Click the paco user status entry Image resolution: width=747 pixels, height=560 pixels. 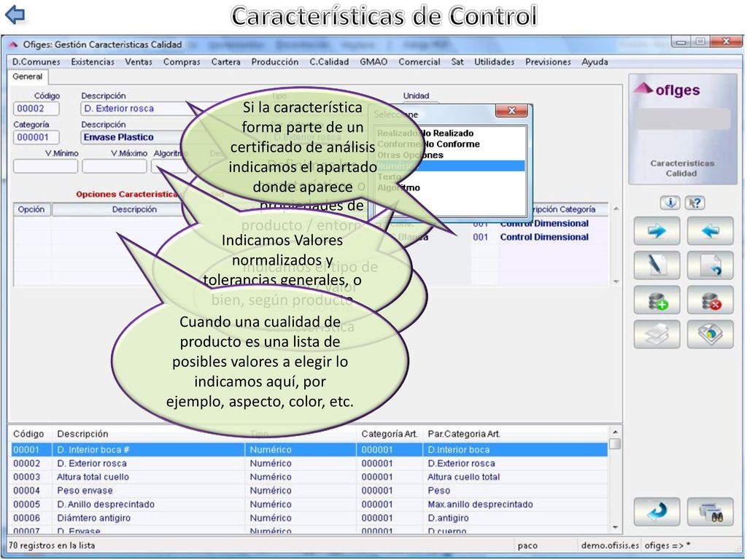point(527,545)
